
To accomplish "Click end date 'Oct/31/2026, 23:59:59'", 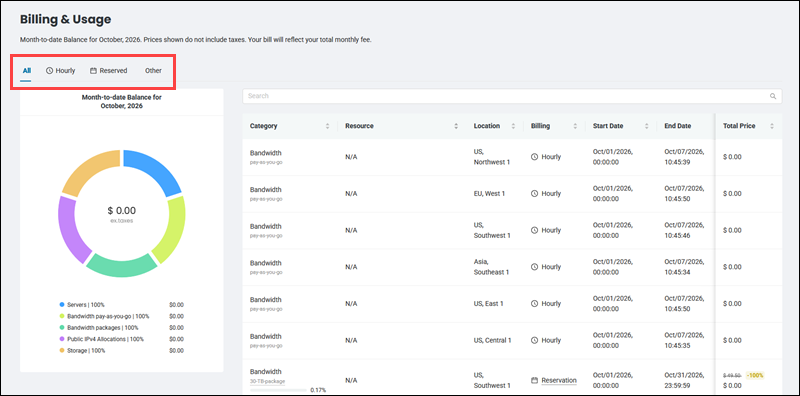I will [x=685, y=381].
